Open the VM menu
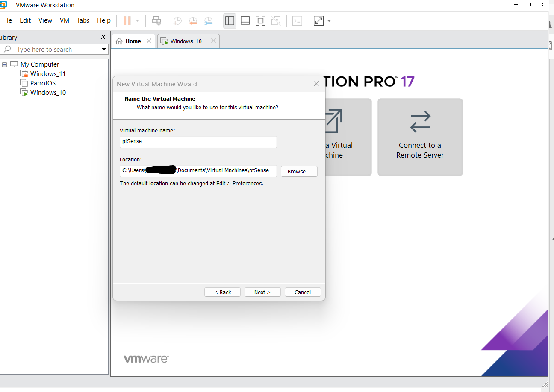Viewport: 554px width, 392px height. (65, 20)
